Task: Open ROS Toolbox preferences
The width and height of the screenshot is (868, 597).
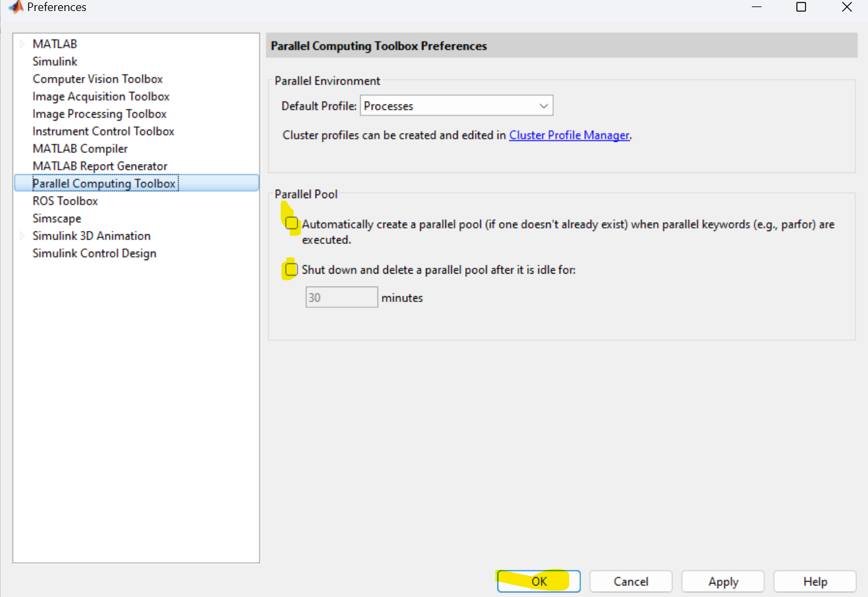Action: (x=65, y=201)
